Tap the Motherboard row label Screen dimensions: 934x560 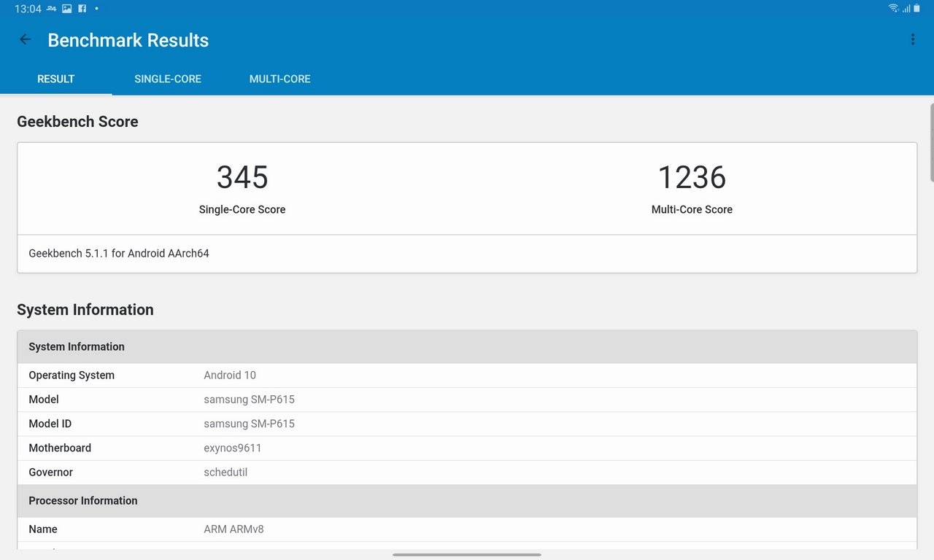point(60,448)
